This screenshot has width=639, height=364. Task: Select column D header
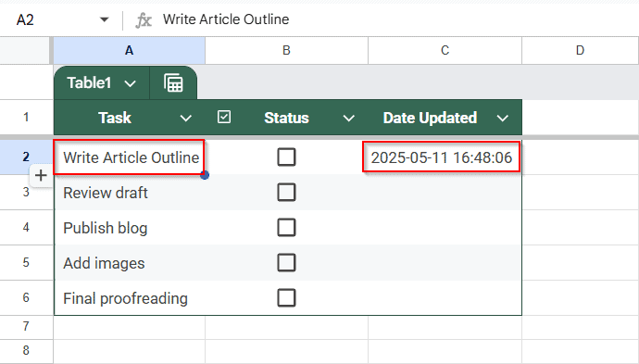pyautogui.click(x=581, y=50)
